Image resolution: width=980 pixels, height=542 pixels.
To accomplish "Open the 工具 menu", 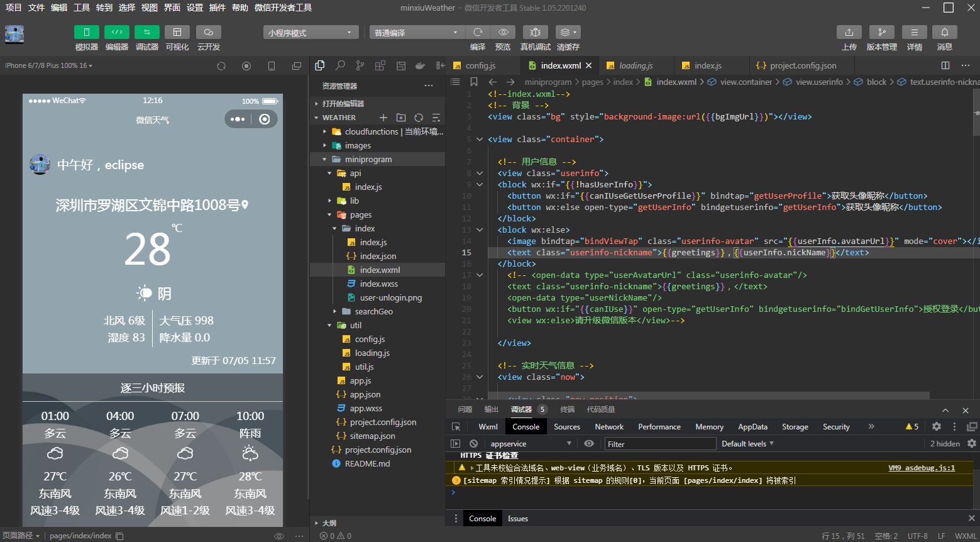I will point(82,8).
